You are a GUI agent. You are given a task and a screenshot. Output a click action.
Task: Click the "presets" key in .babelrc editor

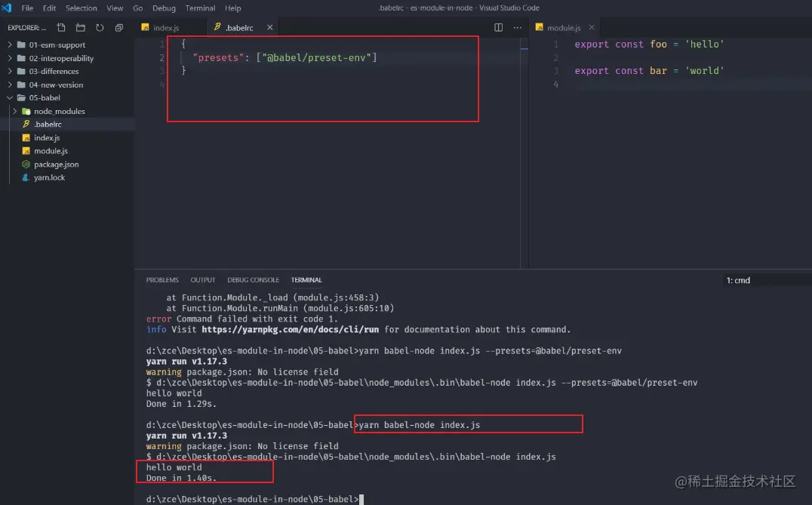218,57
